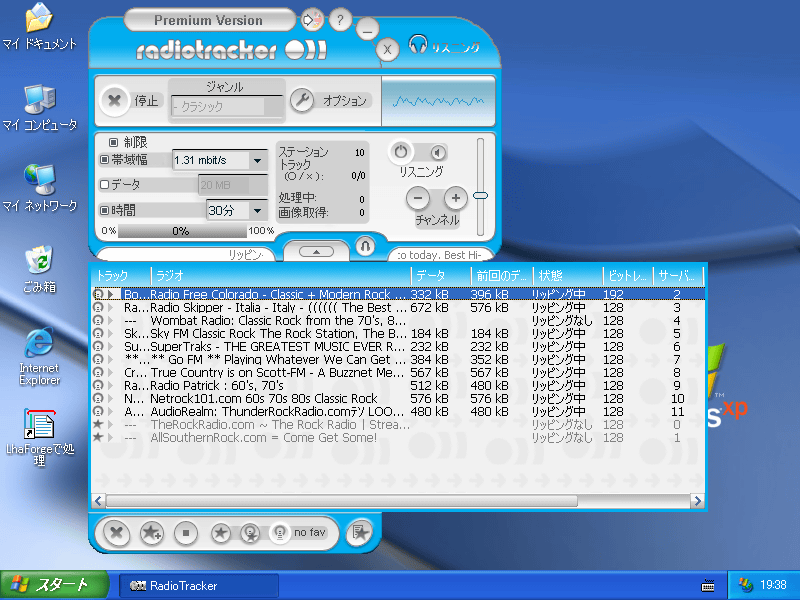Viewport: 800px width, 600px height.
Task: Click the 0% limit progress bar
Action: pos(182,231)
